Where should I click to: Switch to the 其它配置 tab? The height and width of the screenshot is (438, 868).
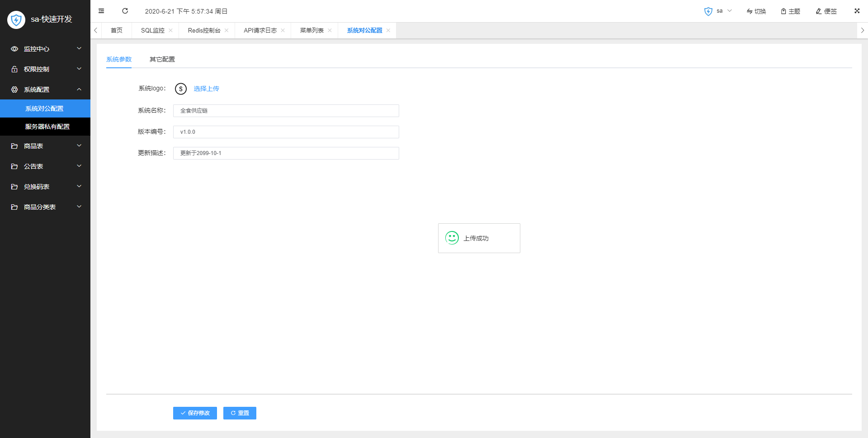point(162,59)
